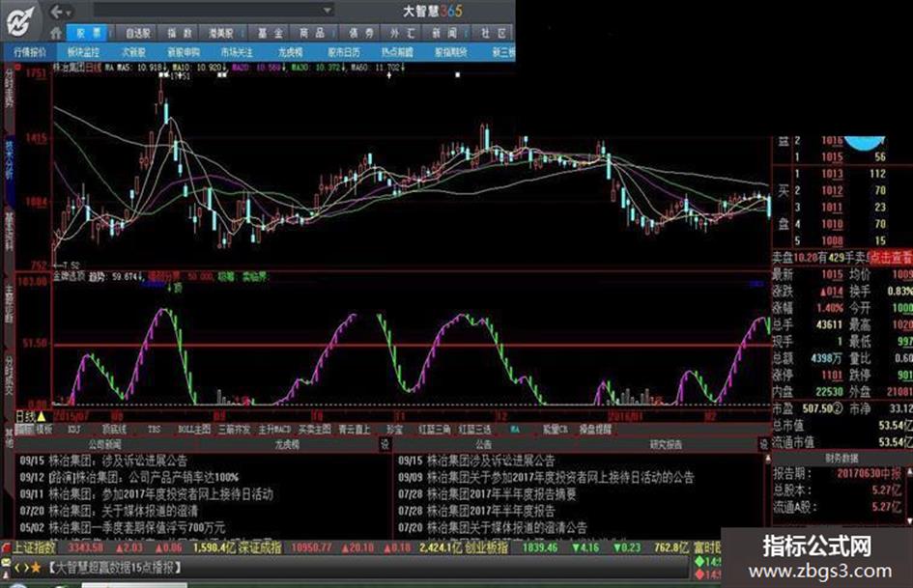The width and height of the screenshot is (913, 588).
Task: Click the 大智慧 logo icon
Action: [x=22, y=21]
